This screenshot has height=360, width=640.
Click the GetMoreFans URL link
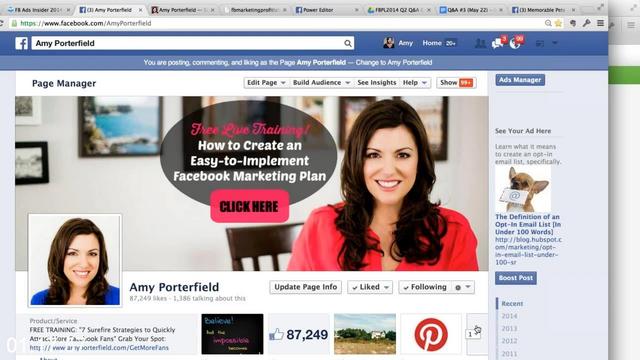[99, 348]
